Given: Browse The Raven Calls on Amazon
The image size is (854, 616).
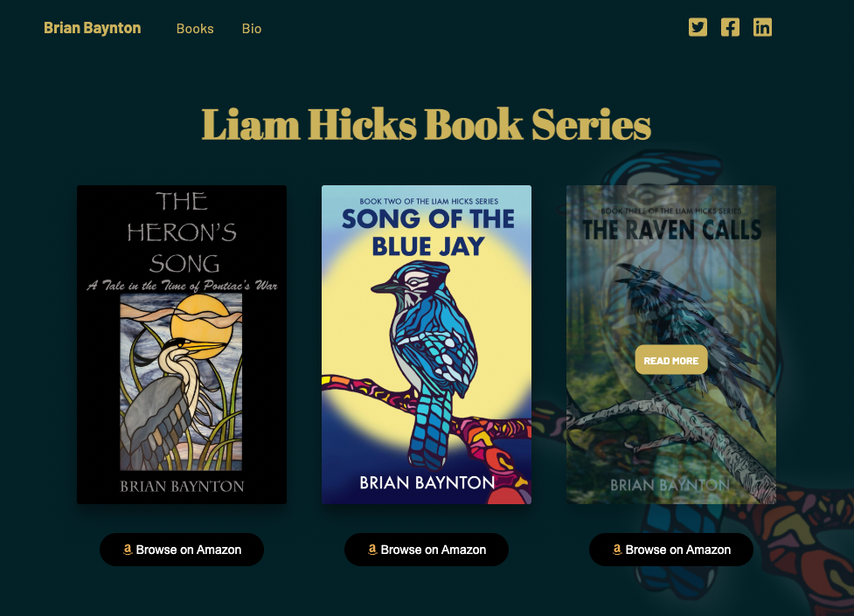Looking at the screenshot, I should point(671,550).
